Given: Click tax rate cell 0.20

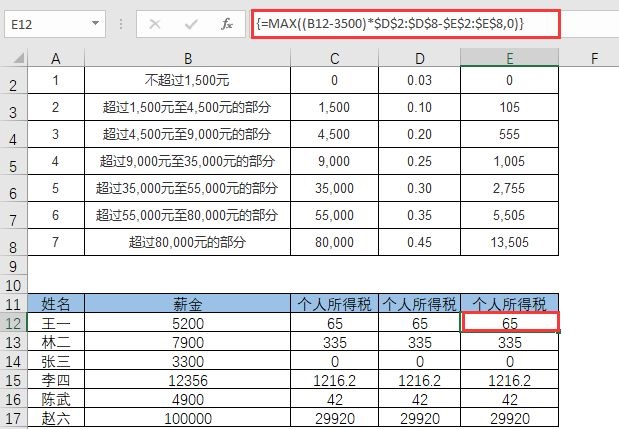Looking at the screenshot, I should [x=419, y=134].
